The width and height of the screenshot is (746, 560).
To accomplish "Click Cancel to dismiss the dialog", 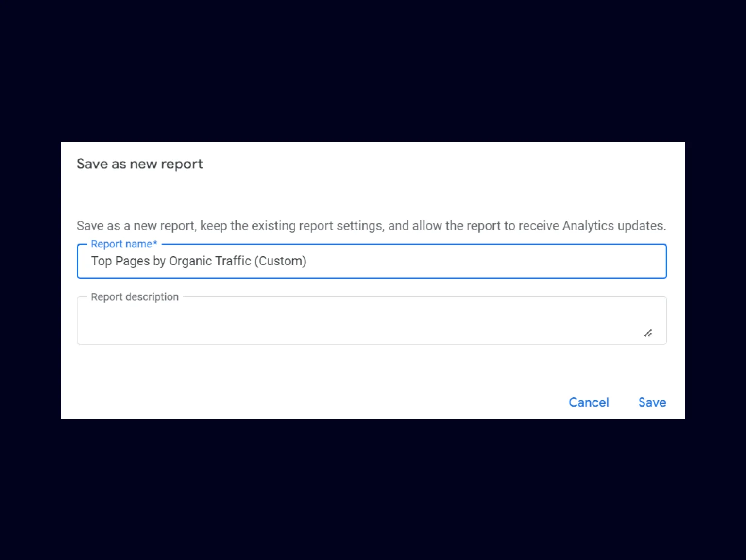I will (589, 402).
